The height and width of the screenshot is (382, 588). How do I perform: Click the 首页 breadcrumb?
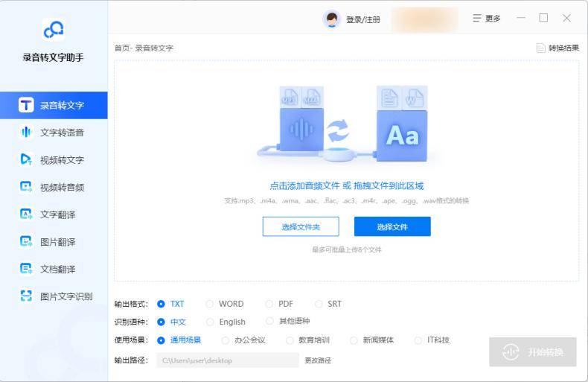coord(122,48)
